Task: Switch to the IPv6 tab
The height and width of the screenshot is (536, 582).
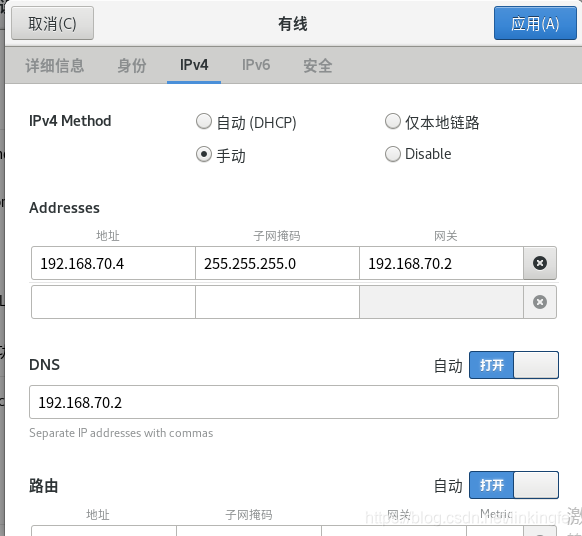Action: 256,65
